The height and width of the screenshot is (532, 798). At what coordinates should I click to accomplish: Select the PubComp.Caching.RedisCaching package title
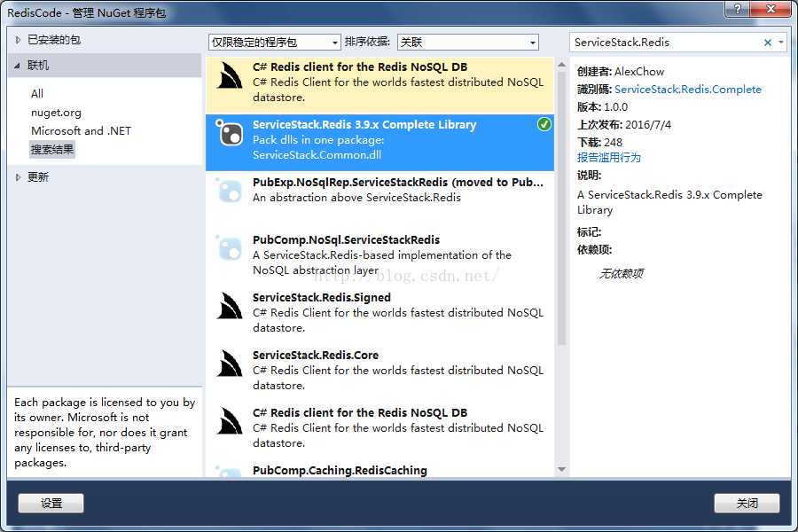point(340,471)
